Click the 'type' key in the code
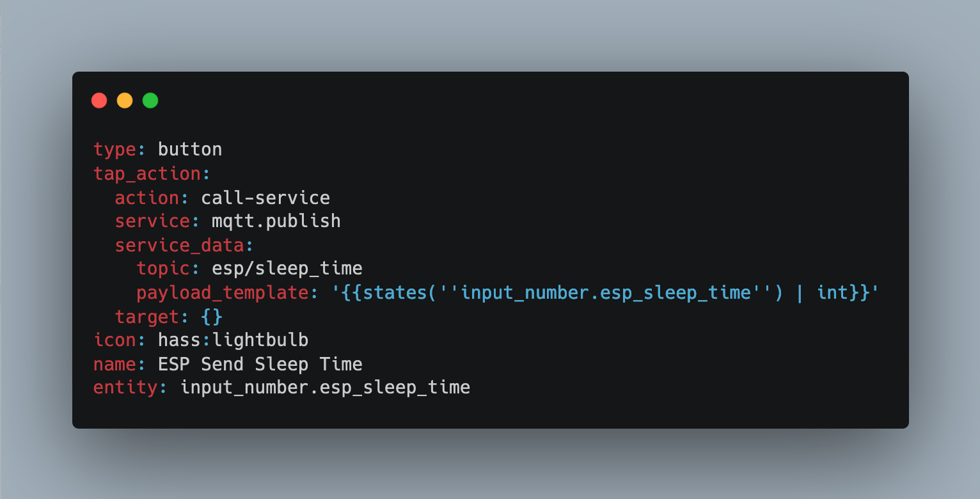980x499 pixels. [115, 150]
